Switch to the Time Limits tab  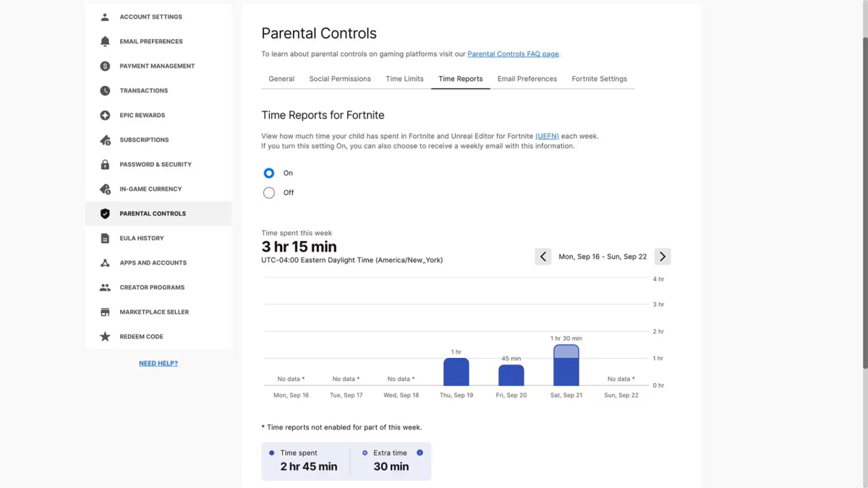(404, 79)
